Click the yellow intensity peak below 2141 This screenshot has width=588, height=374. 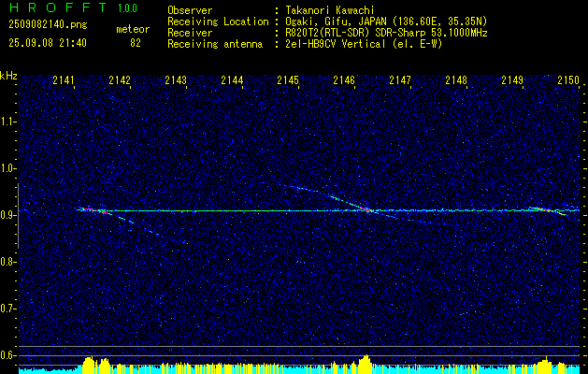coord(89,365)
